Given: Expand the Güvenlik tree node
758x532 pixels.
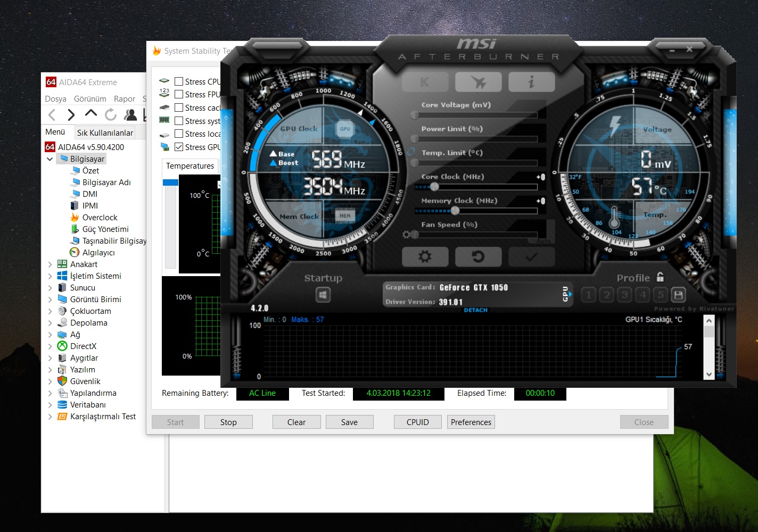Looking at the screenshot, I should coord(50,381).
